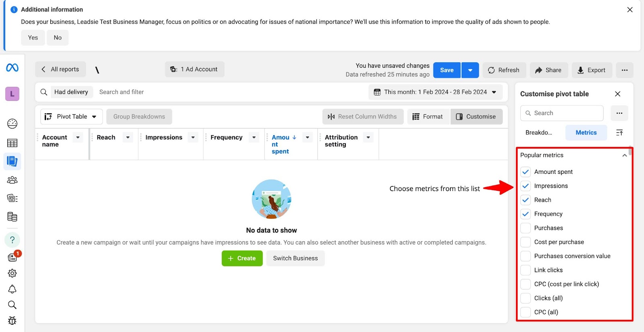Viewport: 644px width, 332px height.
Task: Uncheck the Frequency metric
Action: [x=526, y=214]
